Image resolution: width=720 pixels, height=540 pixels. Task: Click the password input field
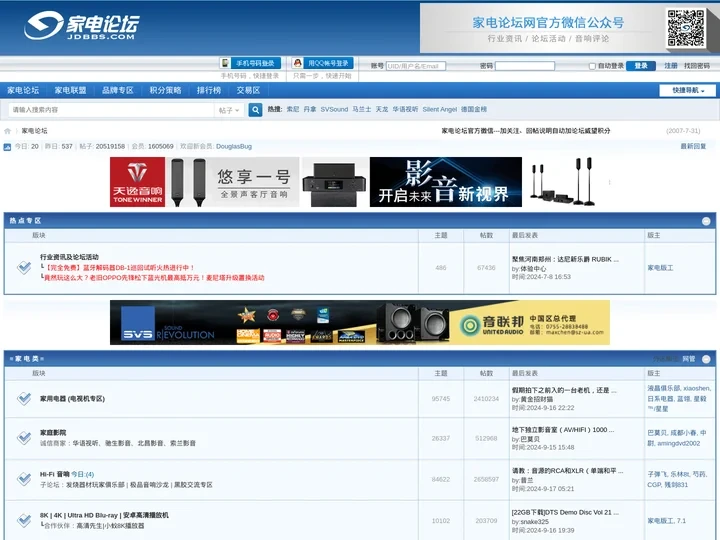[525, 66]
